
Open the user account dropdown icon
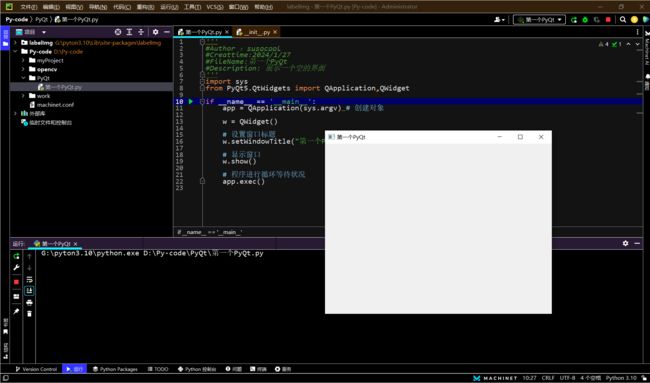(500, 19)
